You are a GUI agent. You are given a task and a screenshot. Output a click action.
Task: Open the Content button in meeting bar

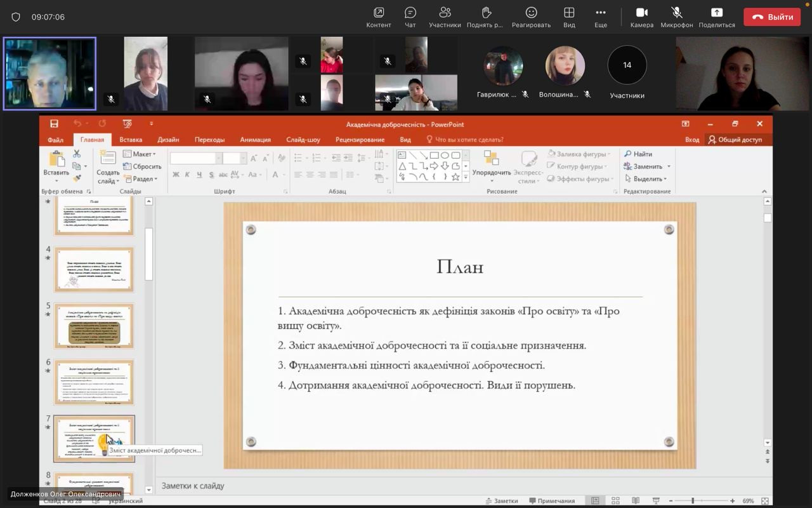tap(379, 17)
